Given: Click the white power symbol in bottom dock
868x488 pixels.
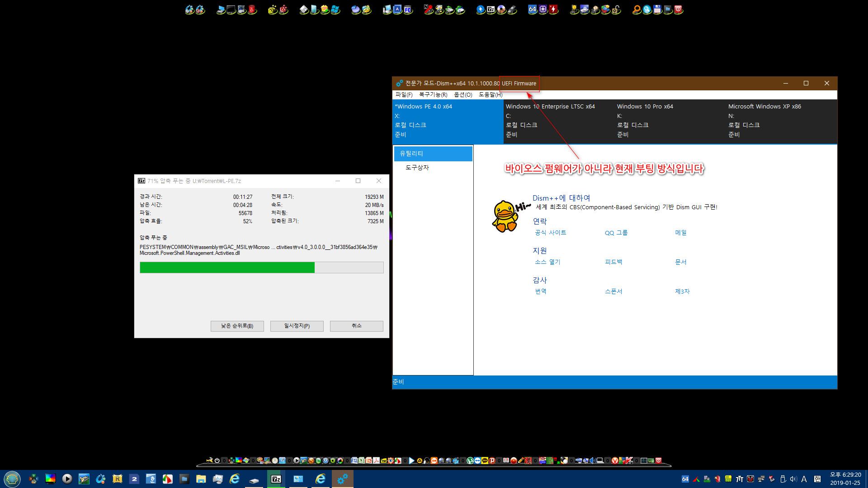Looking at the screenshot, I should click(217, 460).
